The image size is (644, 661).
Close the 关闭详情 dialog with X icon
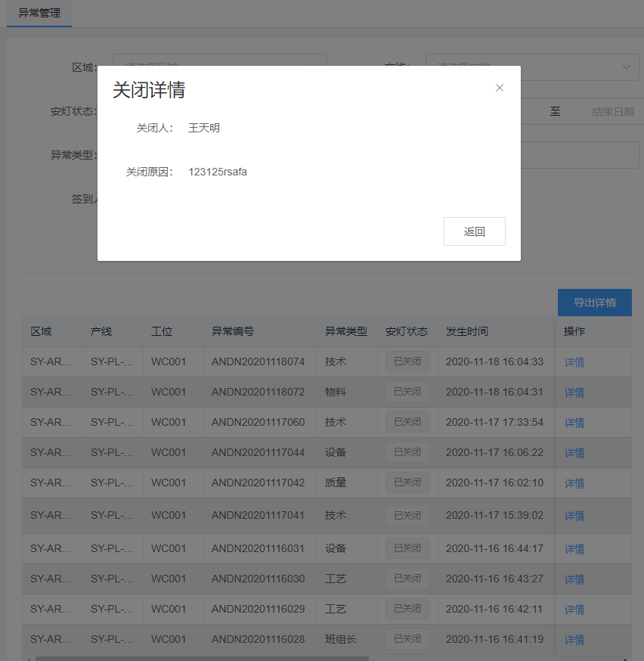tap(499, 88)
